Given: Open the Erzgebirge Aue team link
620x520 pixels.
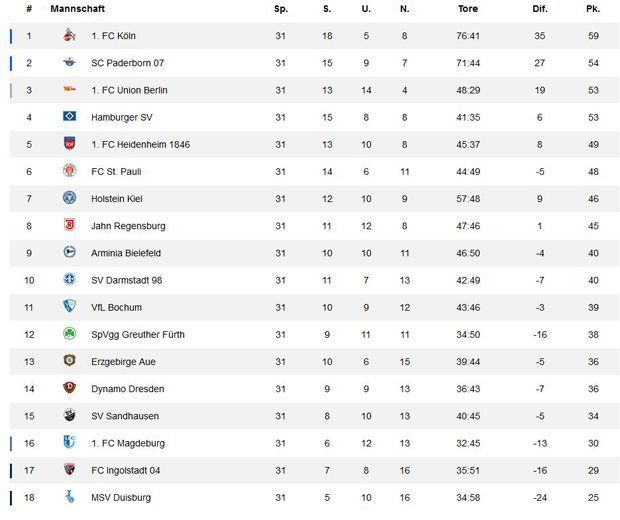Looking at the screenshot, I should pyautogui.click(x=123, y=361).
